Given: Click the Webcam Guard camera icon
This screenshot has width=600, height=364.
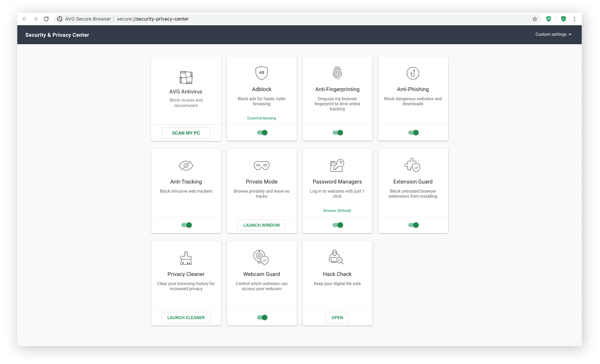Looking at the screenshot, I should [x=261, y=258].
